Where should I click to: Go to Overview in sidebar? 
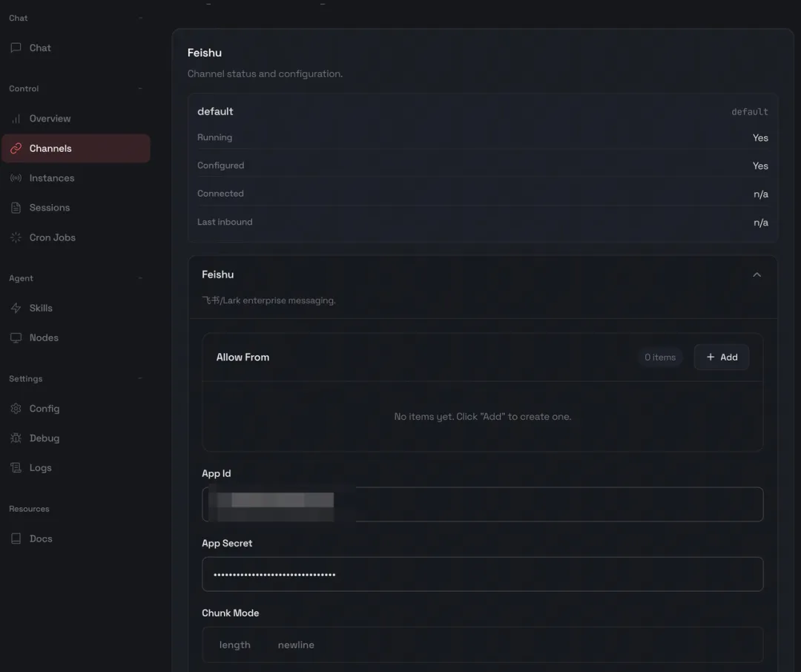click(76, 119)
